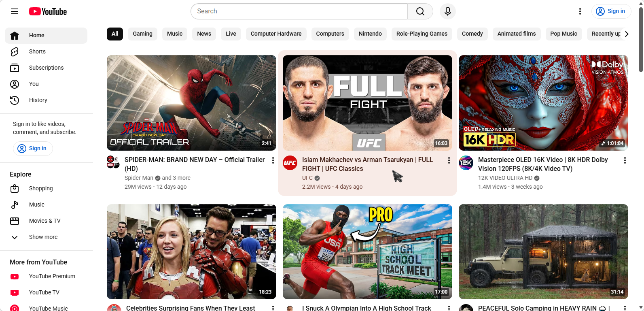Open Islam Makhachev vs Arman Tsarukyan title
This screenshot has height=311, width=644.
pos(367,164)
